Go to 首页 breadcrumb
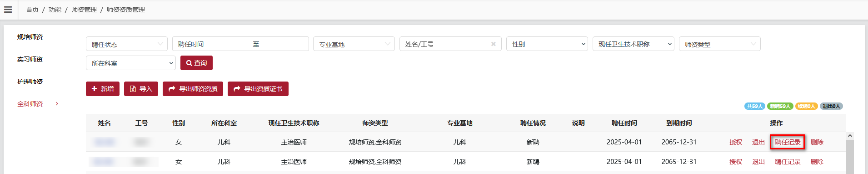The width and height of the screenshot is (868, 174). [x=32, y=10]
